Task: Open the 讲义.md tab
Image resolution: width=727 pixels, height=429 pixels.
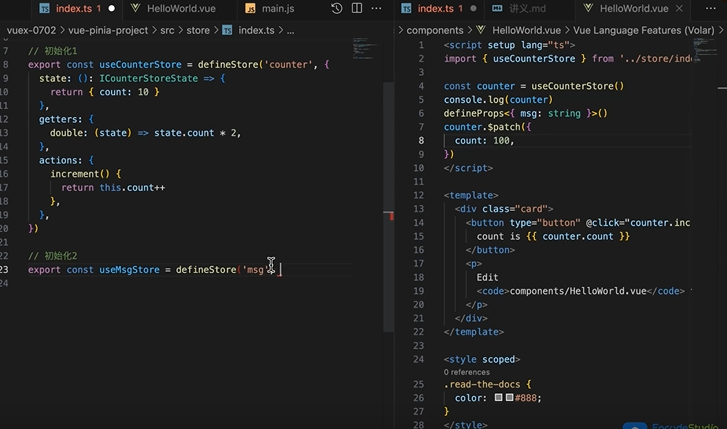Action: (x=527, y=8)
